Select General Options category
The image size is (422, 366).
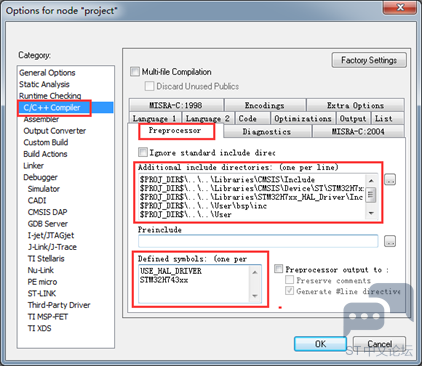click(47, 73)
